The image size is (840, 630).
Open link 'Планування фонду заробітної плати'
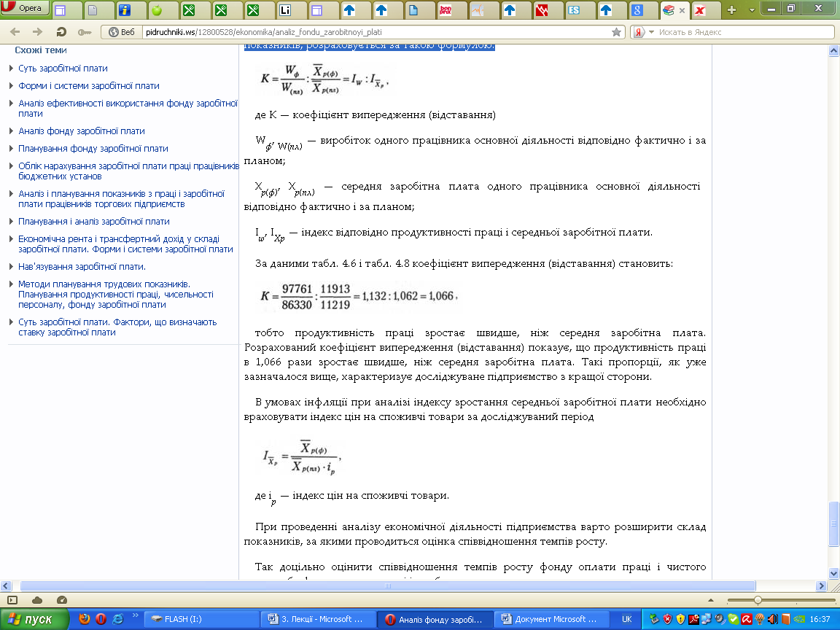pos(93,149)
